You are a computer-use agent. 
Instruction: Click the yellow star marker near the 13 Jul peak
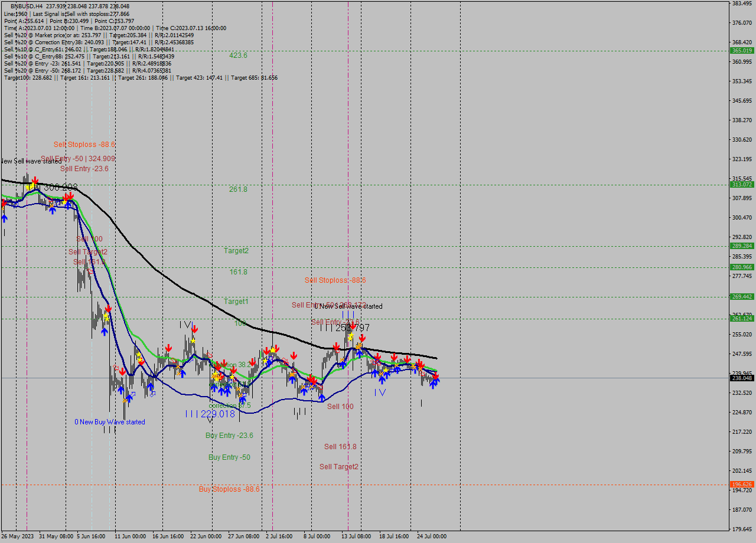[351, 337]
